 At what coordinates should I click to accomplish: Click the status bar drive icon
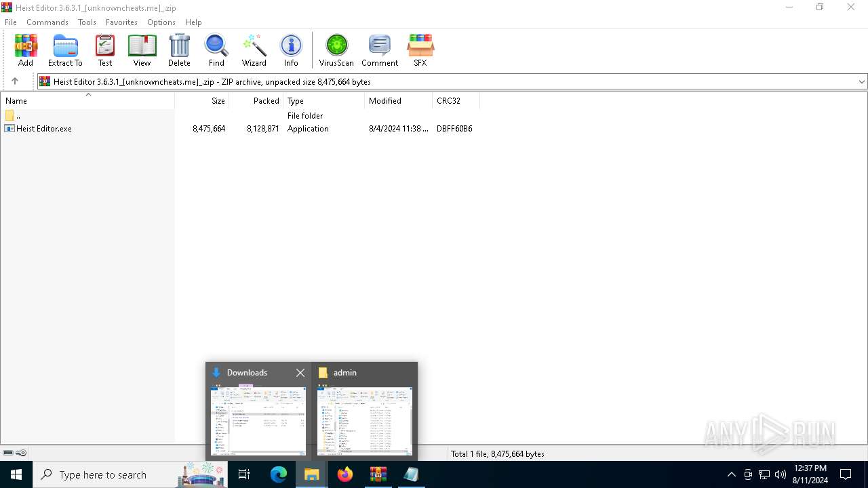tap(8, 453)
